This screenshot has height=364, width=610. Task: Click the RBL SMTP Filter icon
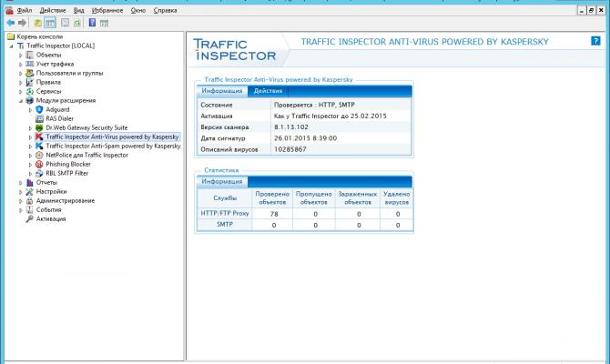tap(39, 174)
